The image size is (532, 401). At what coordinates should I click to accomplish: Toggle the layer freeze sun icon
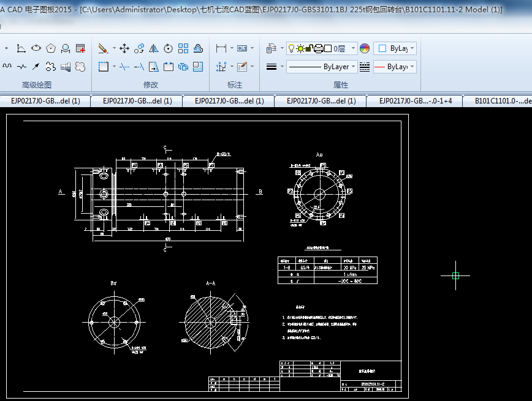(x=300, y=48)
